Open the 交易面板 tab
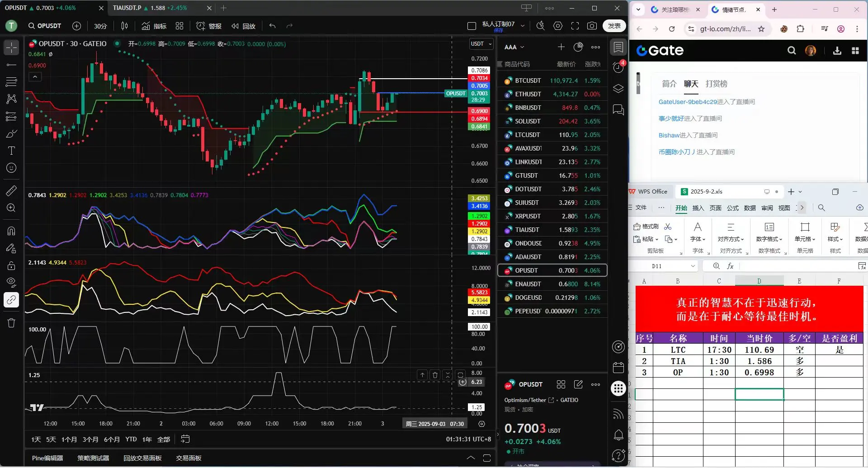This screenshot has width=868, height=468. pyautogui.click(x=189, y=458)
